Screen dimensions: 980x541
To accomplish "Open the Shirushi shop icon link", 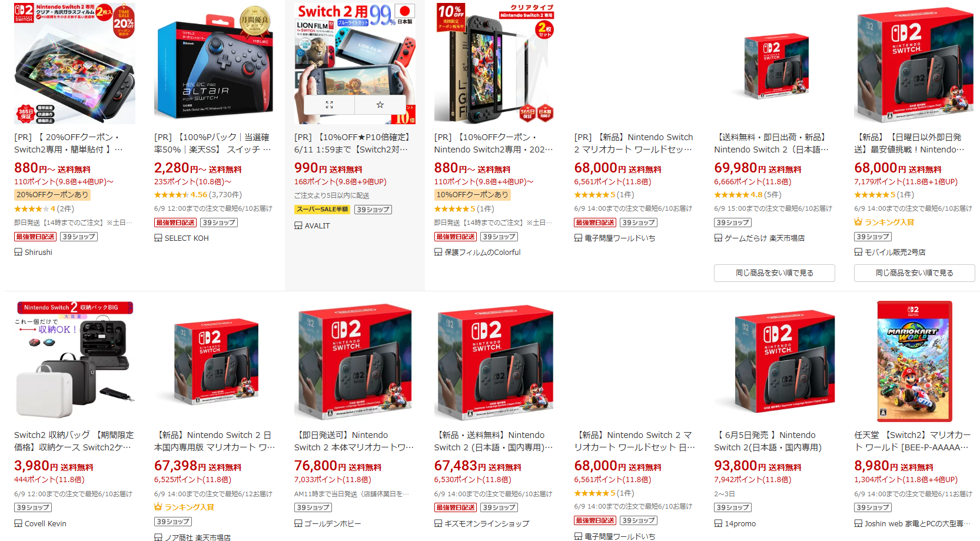I will tap(18, 252).
